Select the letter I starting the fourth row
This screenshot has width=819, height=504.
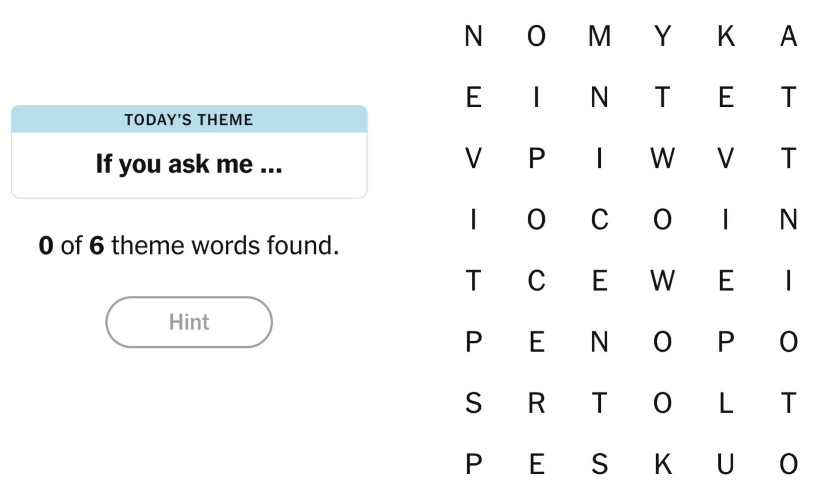coord(473,221)
